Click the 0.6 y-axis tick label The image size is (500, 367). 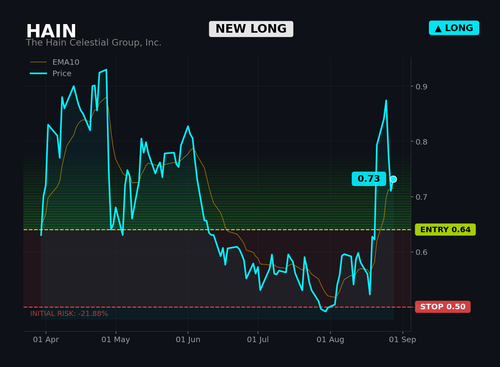tap(421, 252)
